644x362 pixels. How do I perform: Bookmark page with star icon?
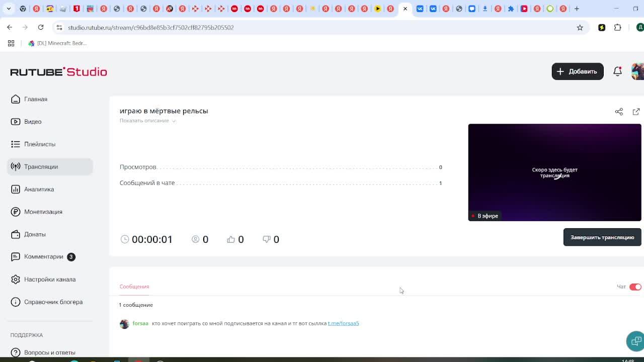pos(580,28)
